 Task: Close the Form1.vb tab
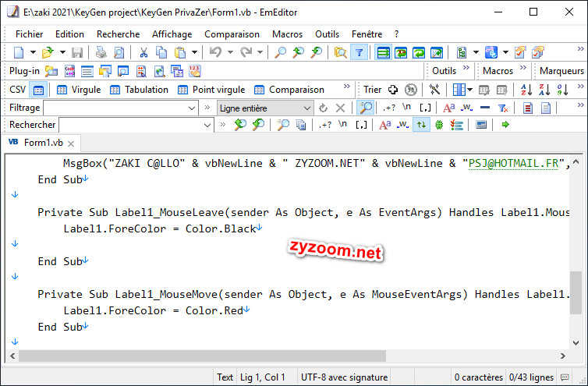click(x=71, y=143)
